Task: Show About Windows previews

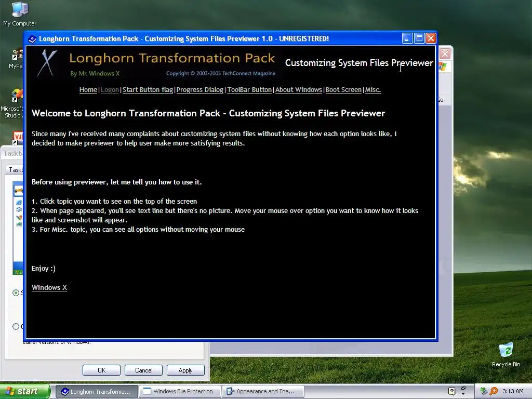Action: (299, 89)
